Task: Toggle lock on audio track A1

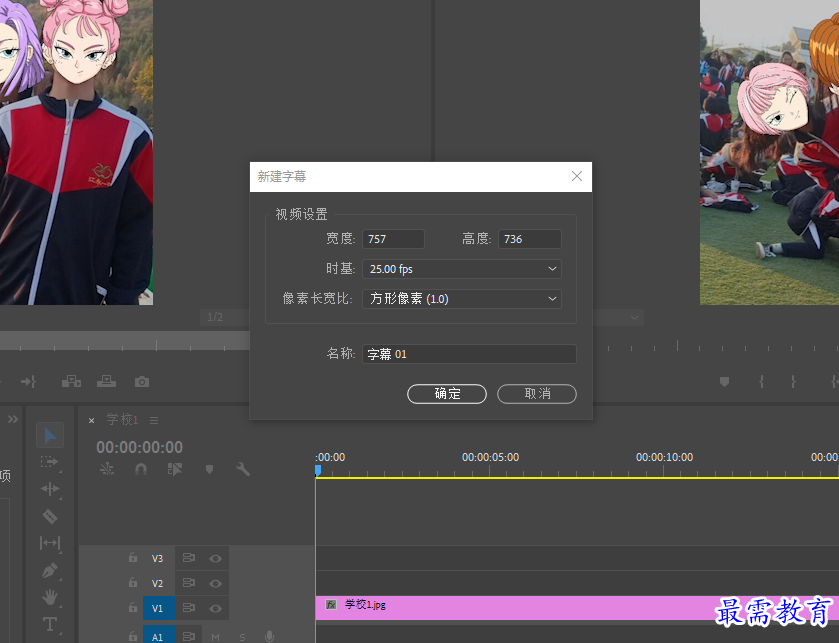Action: pyautogui.click(x=133, y=636)
